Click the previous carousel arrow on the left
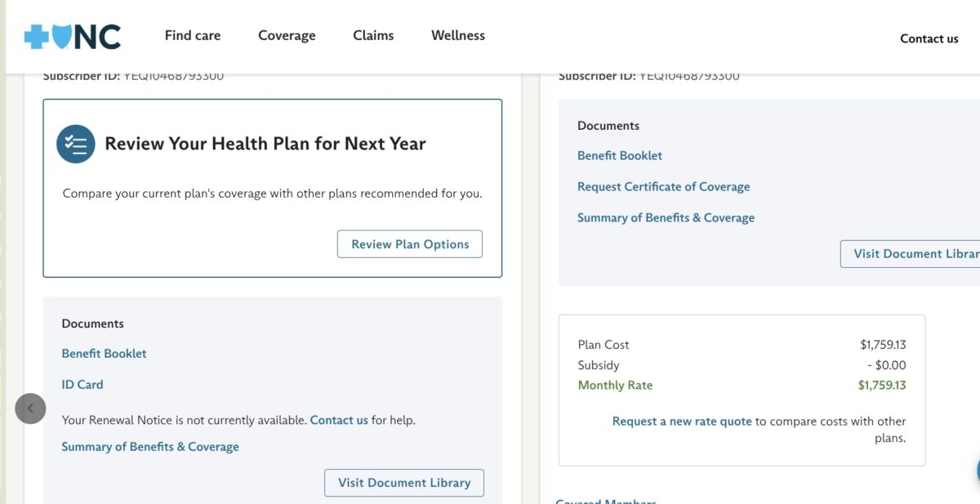Image resolution: width=980 pixels, height=504 pixels. 30,408
